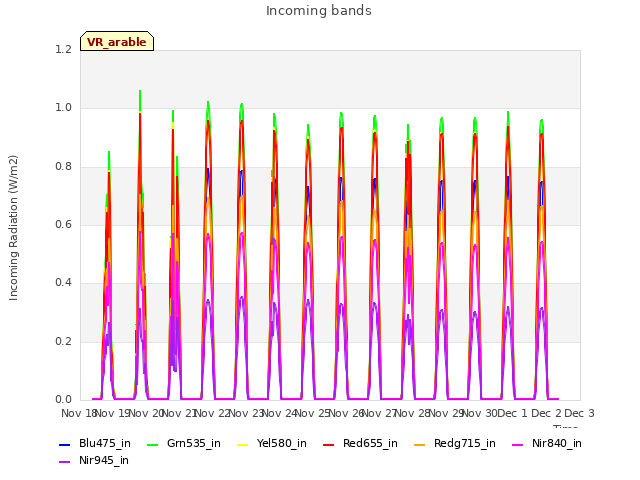Click the green Grn535_in legend swatch
The image size is (640, 480).
(152, 444)
